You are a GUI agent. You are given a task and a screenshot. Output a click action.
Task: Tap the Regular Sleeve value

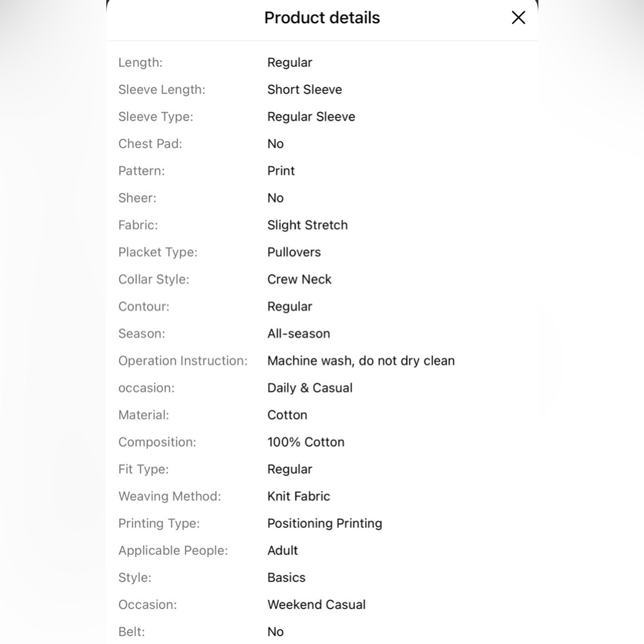coord(311,117)
